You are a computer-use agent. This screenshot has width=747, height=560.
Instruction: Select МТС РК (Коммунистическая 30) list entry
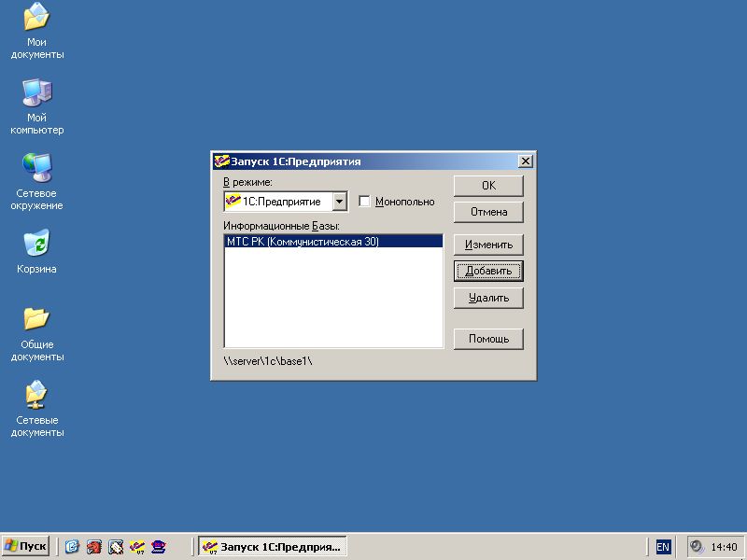pyautogui.click(x=303, y=242)
